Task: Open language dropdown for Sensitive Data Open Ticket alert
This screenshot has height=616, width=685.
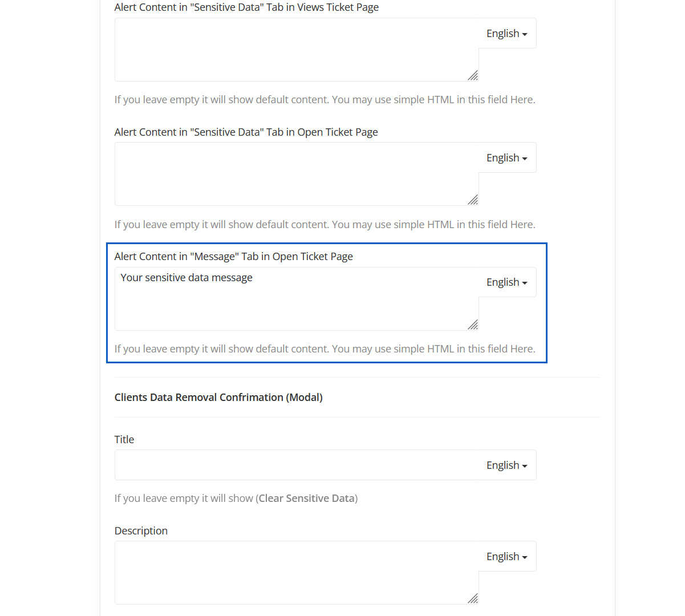Action: (x=506, y=158)
